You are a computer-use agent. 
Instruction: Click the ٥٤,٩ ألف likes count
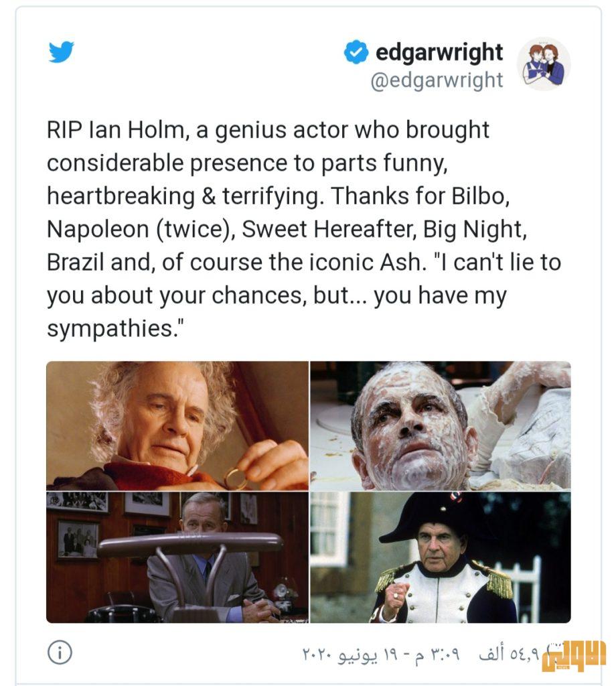click(x=508, y=654)
